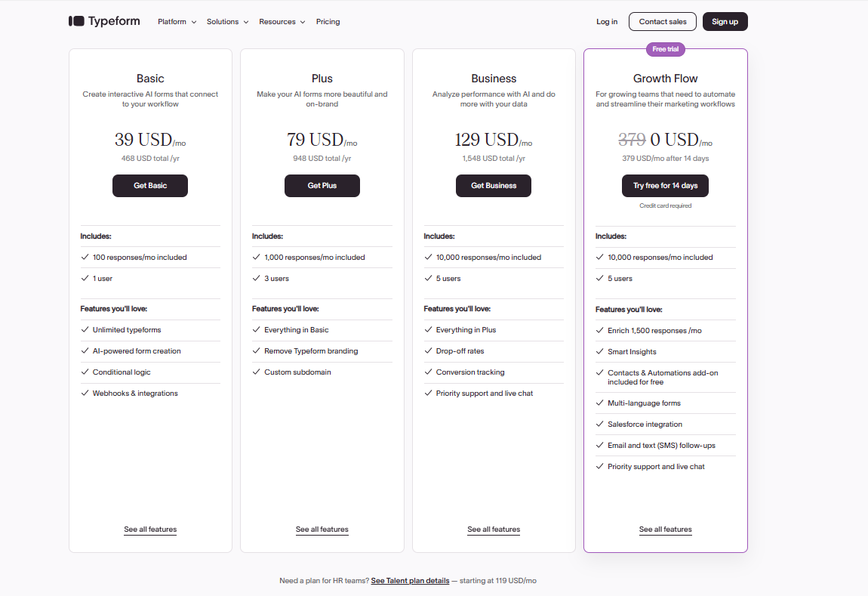Click '468 USD total /yr' text
The width and height of the screenshot is (868, 596).
[x=150, y=159]
